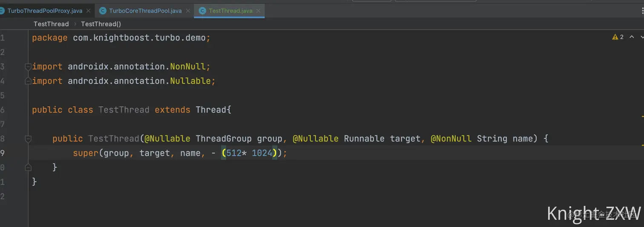The width and height of the screenshot is (644, 227).
Task: Click the warning stripe marker beside the super call
Action: coord(642,146)
